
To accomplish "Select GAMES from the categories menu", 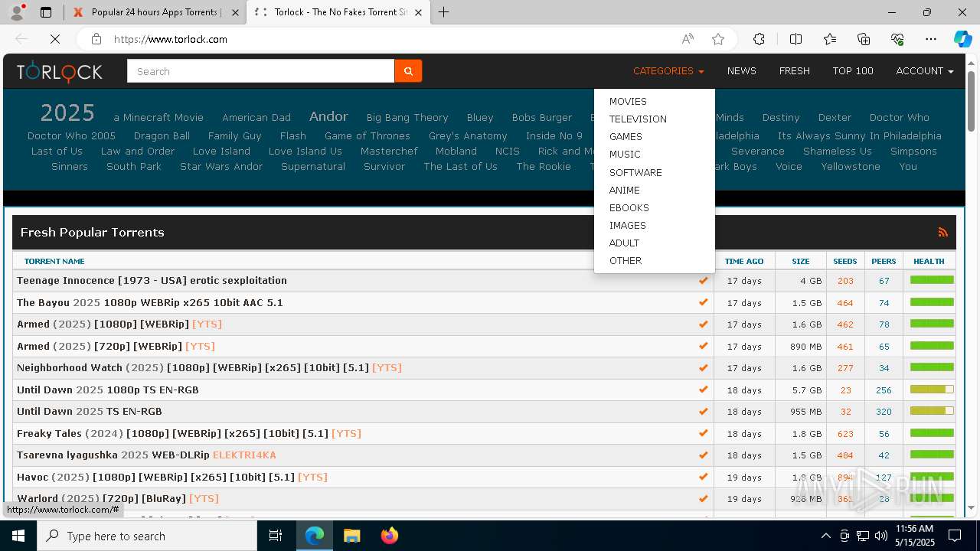I will coord(655,136).
